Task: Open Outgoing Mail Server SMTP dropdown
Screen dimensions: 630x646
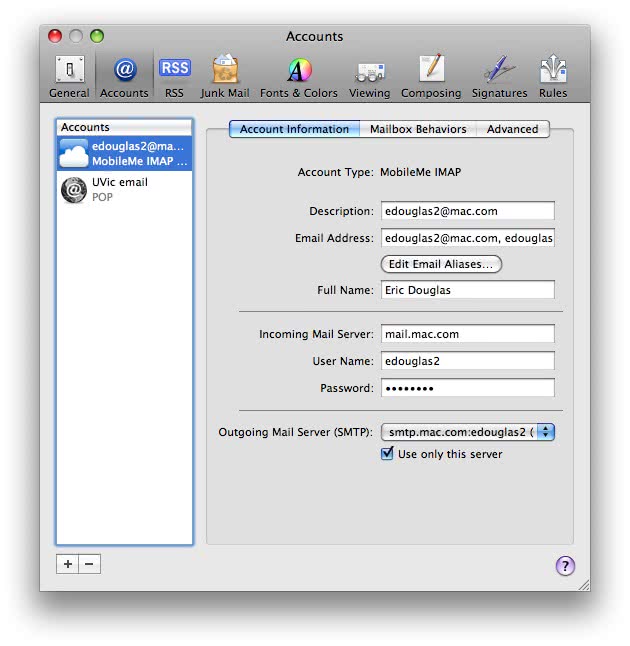Action: click(x=468, y=432)
